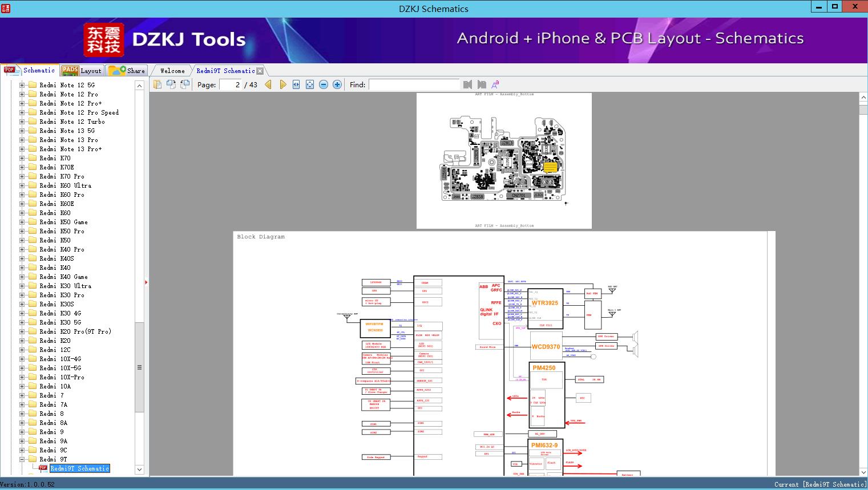Collapse the Redmi 9T folder
This screenshot has height=490, width=868.
22,459
